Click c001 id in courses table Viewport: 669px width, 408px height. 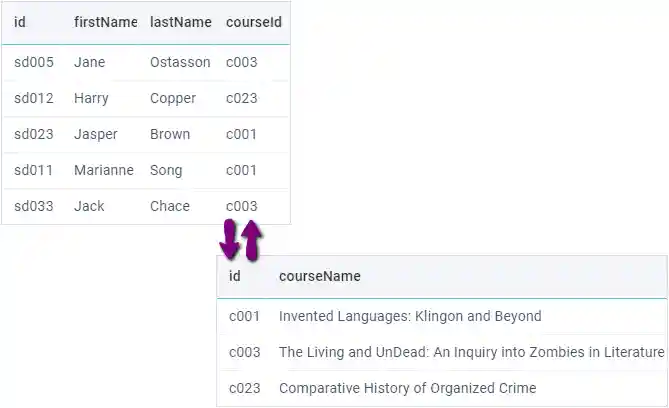click(x=244, y=316)
